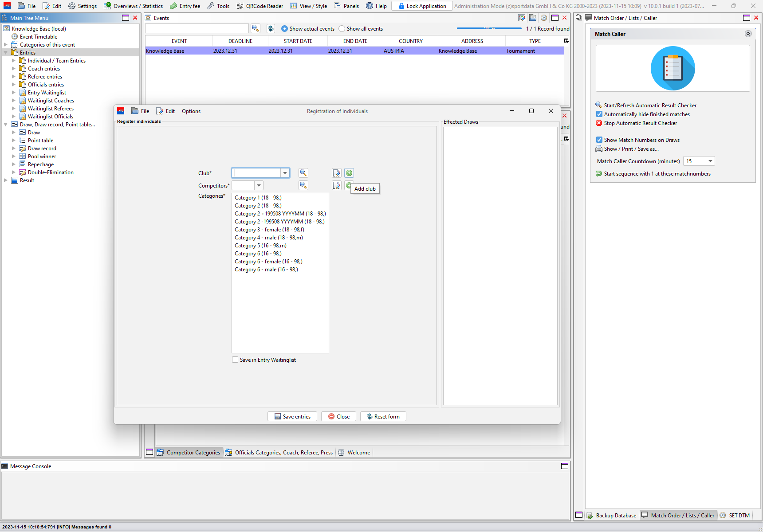Collapse Draw, Draw record, Point table node
This screenshot has width=763, height=532.
[x=5, y=124]
